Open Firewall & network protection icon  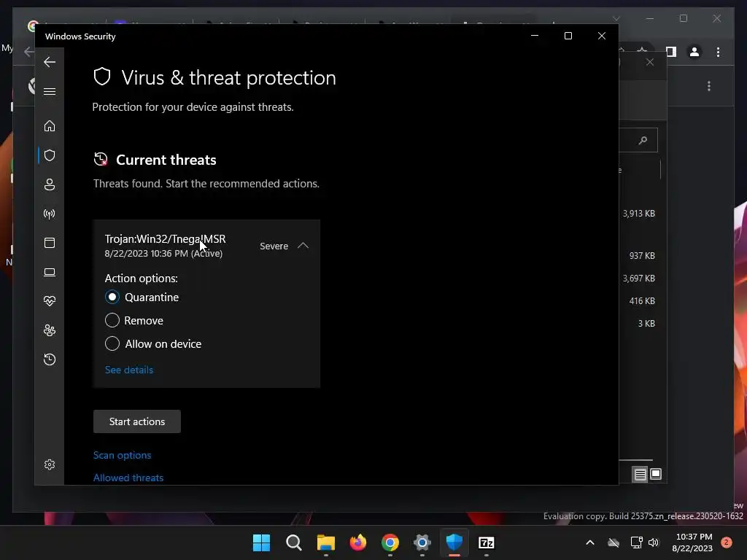pyautogui.click(x=50, y=214)
